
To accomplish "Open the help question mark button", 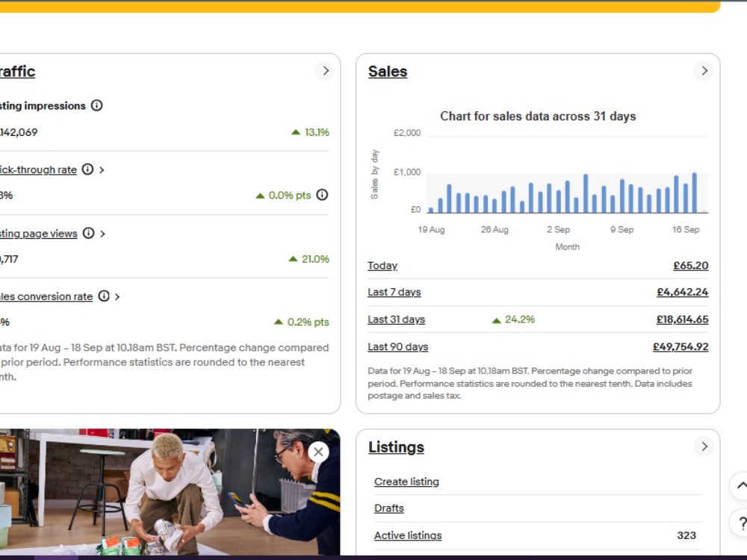I will coord(740,523).
